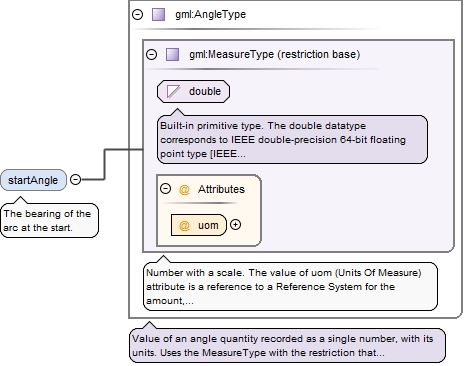Viewport: 464px width, 366px height.
Task: Select the double type node
Action: pos(193,91)
